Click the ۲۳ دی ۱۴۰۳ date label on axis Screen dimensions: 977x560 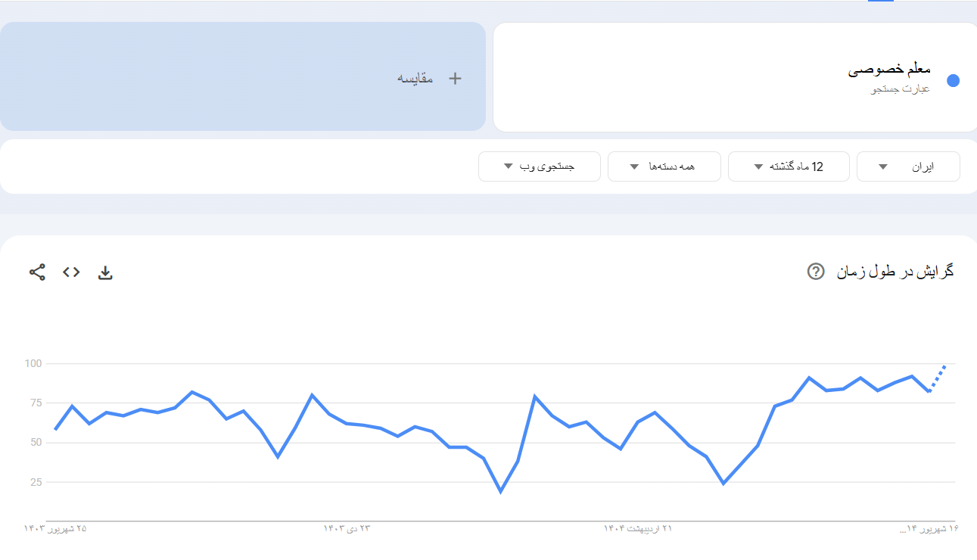click(347, 528)
